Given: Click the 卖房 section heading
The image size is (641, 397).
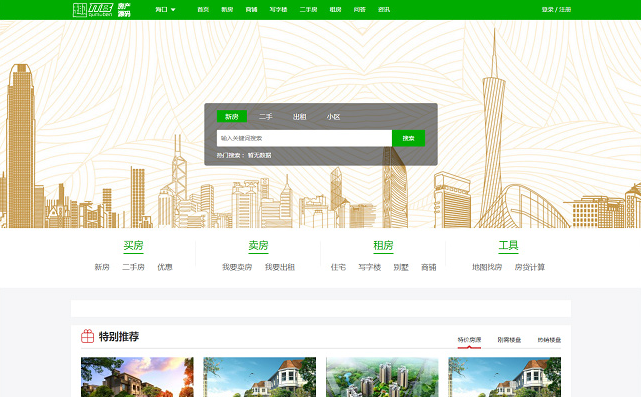Looking at the screenshot, I should pyautogui.click(x=258, y=246).
